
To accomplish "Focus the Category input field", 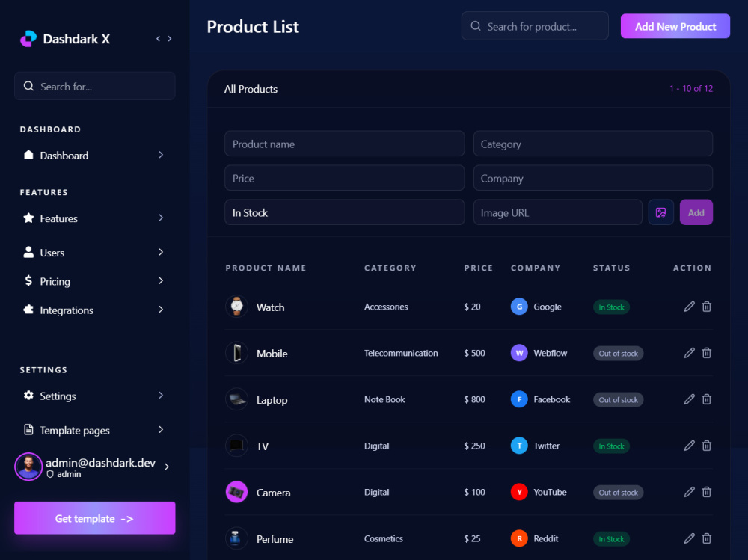I will point(593,144).
